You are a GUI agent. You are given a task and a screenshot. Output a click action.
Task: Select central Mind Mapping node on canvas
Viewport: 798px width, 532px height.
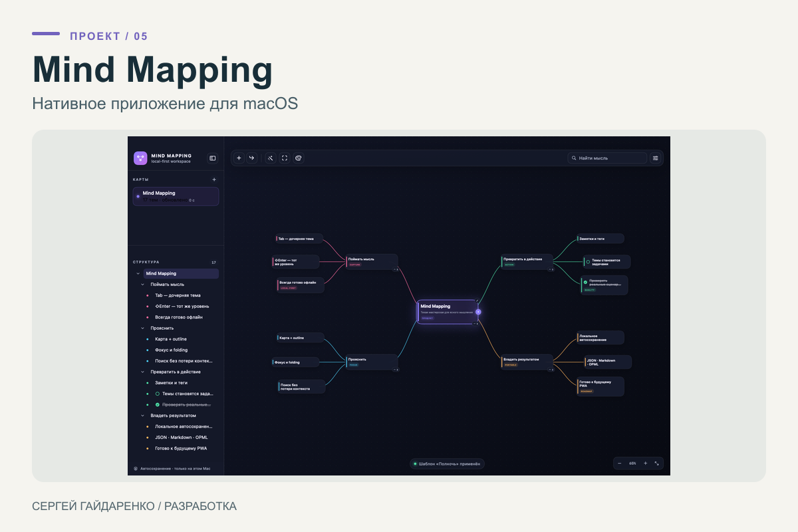(x=448, y=312)
